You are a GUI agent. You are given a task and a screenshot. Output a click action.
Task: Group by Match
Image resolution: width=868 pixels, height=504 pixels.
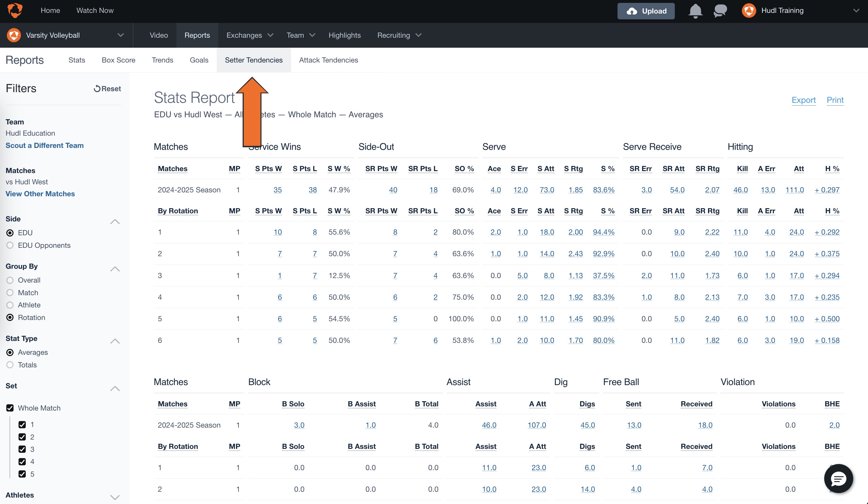pyautogui.click(x=10, y=292)
